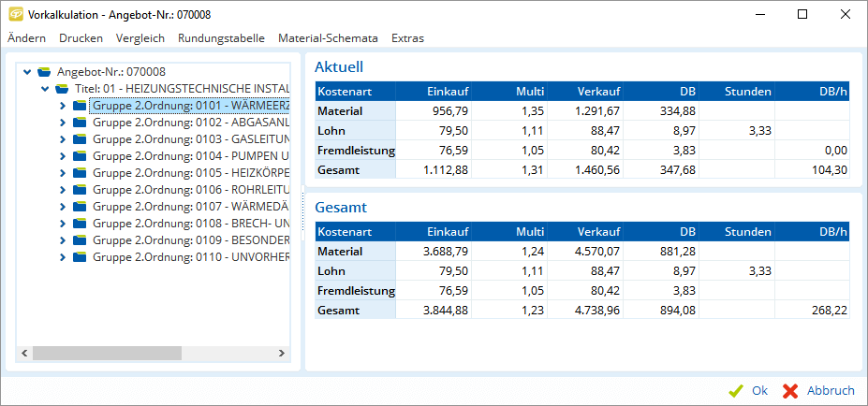
Task: Click the folder icon beside Titel: 01
Action: click(62, 89)
